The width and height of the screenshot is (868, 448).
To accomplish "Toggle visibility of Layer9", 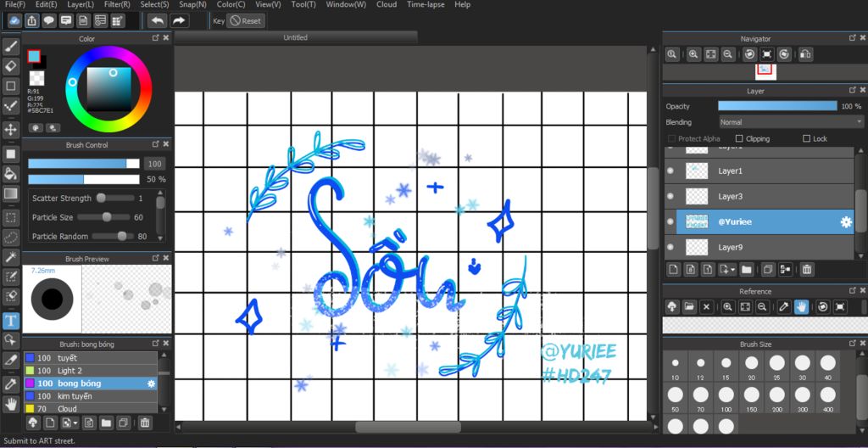I will 671,247.
